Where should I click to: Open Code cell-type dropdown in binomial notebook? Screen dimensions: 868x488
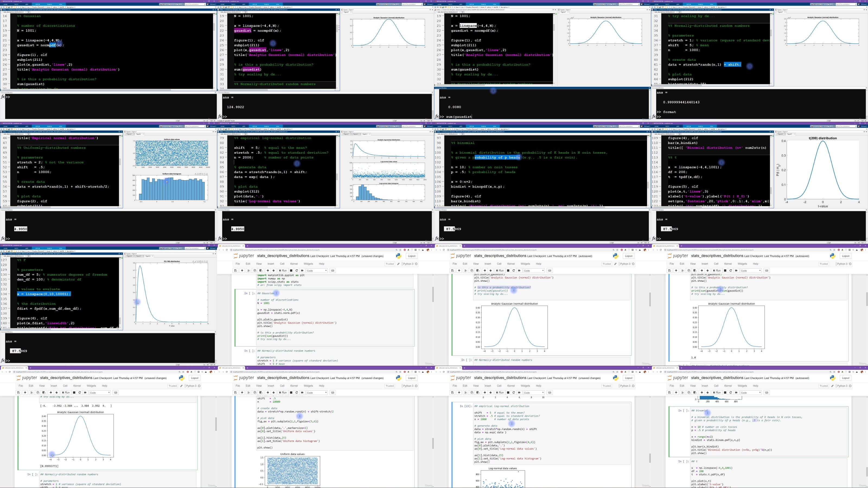(750, 392)
